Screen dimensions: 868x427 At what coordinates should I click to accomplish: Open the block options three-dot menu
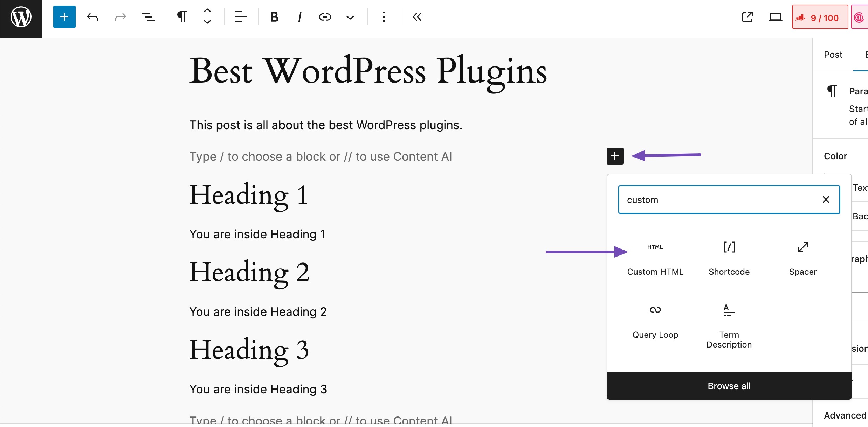[384, 17]
